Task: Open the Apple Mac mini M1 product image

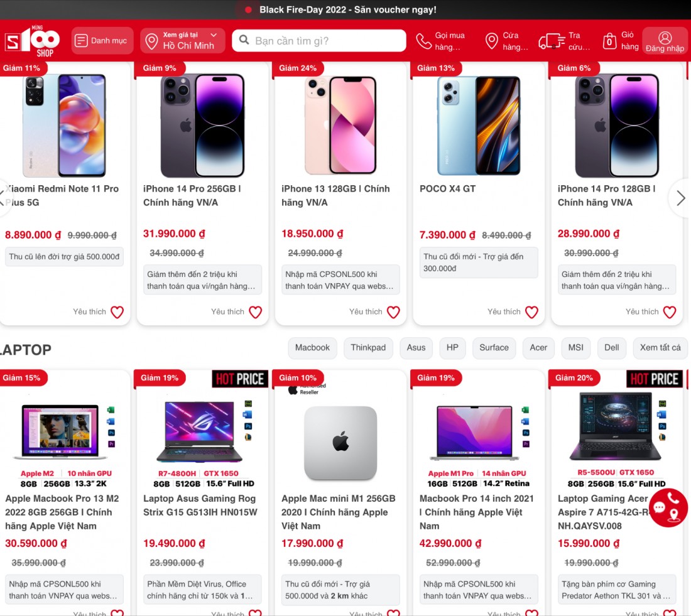Action: [x=340, y=443]
